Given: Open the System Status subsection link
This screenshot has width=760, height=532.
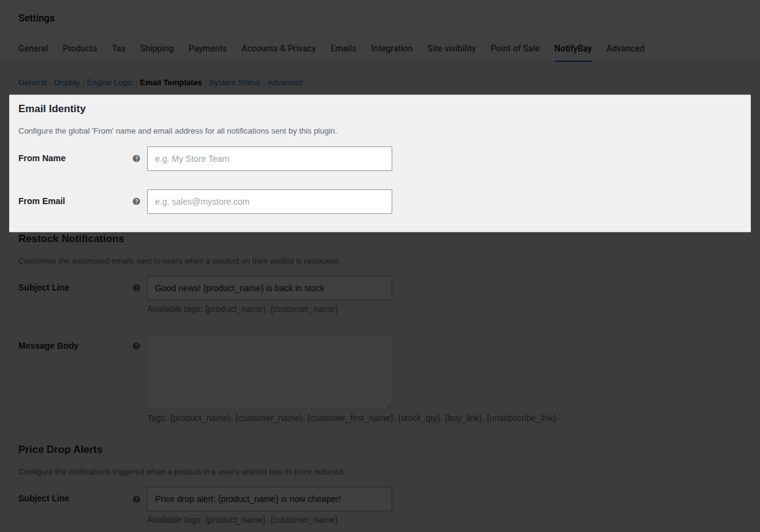Looking at the screenshot, I should (x=235, y=83).
